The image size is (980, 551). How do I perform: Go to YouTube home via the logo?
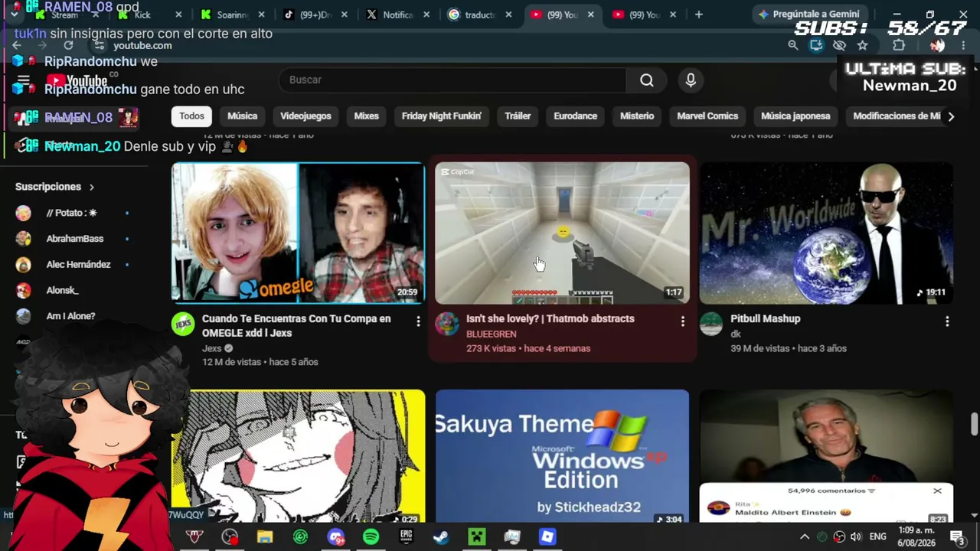click(x=77, y=81)
